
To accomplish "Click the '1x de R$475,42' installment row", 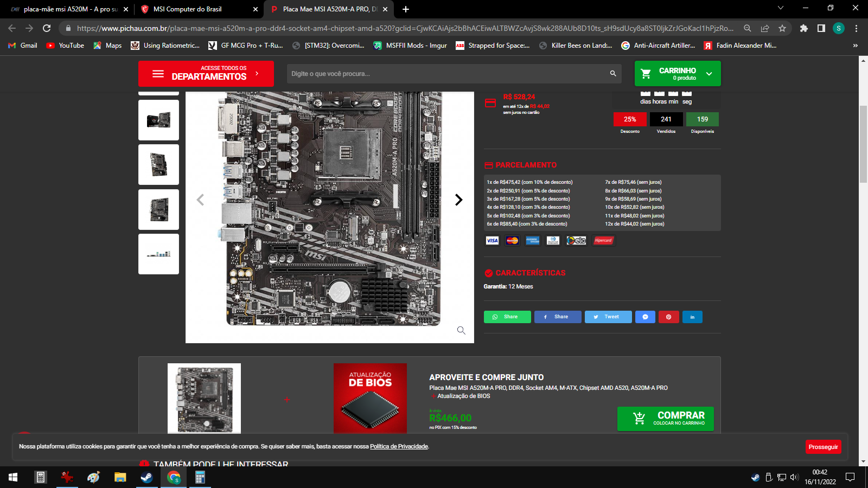I will [x=529, y=182].
